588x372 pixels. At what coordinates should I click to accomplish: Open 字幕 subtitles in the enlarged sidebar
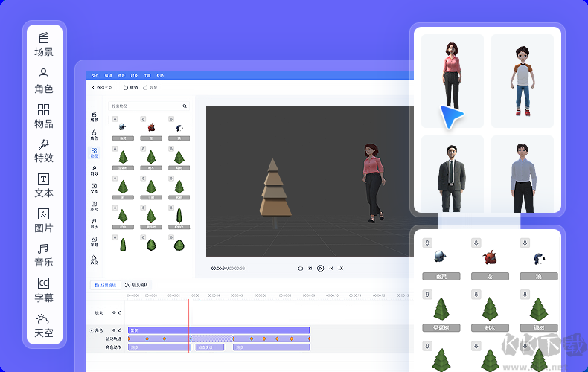[44, 289]
